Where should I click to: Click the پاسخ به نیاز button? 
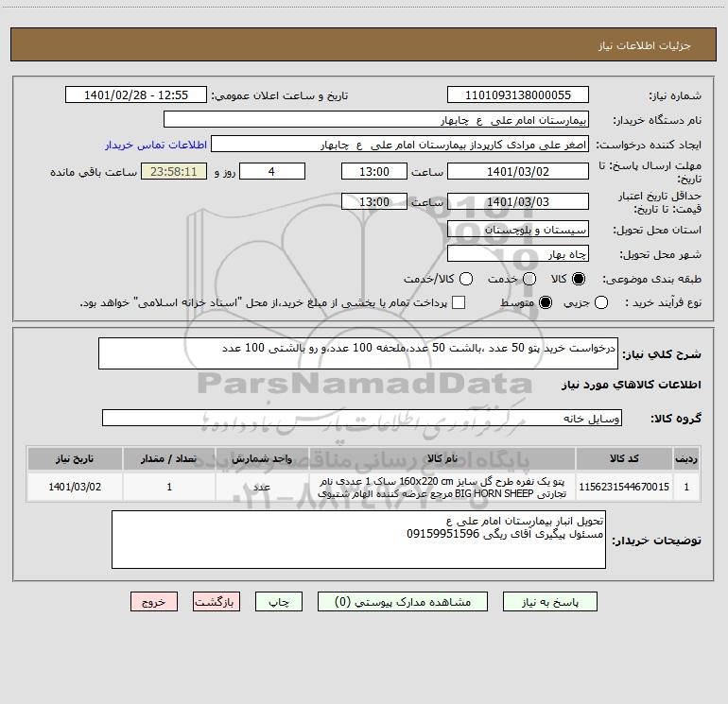pyautogui.click(x=549, y=602)
